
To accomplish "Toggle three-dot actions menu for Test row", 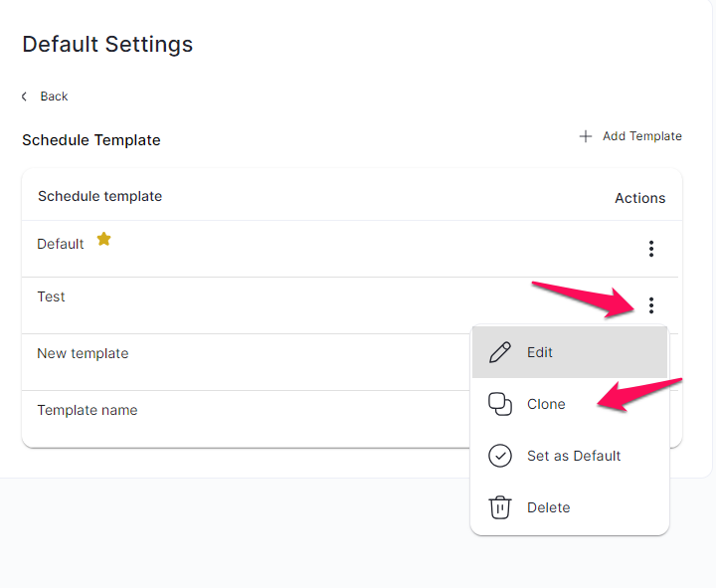I will coord(651,305).
